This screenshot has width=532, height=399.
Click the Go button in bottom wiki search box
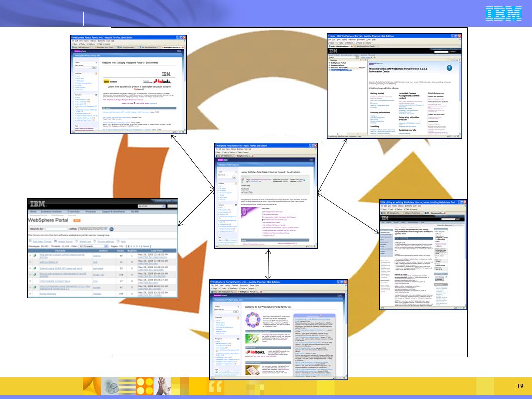pos(236,312)
